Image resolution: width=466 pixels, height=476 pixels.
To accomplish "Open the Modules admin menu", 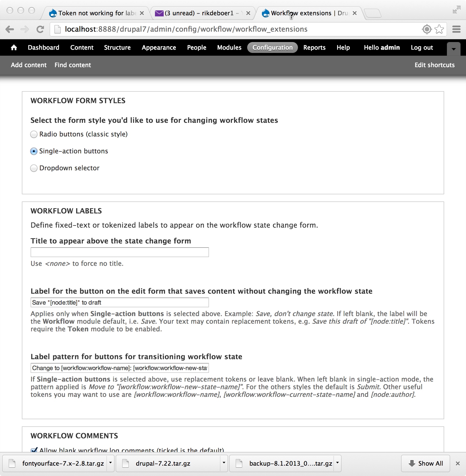I will [x=229, y=47].
